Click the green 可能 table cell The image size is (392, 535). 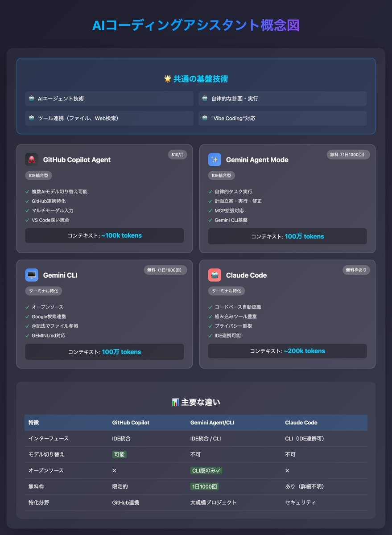(120, 455)
